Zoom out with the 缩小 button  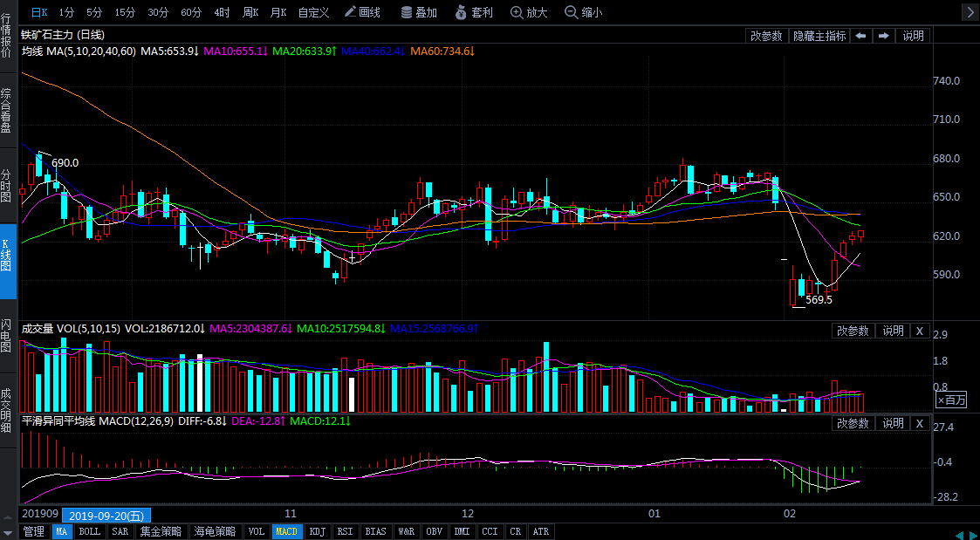click(584, 12)
